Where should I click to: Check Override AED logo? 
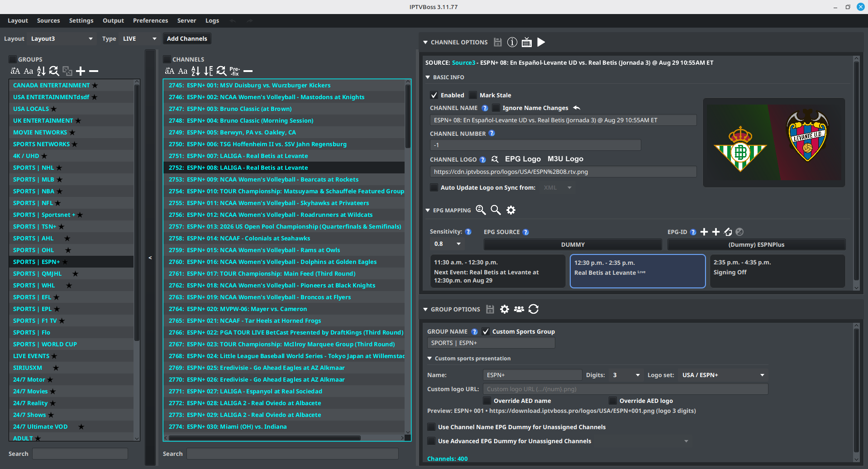click(613, 401)
